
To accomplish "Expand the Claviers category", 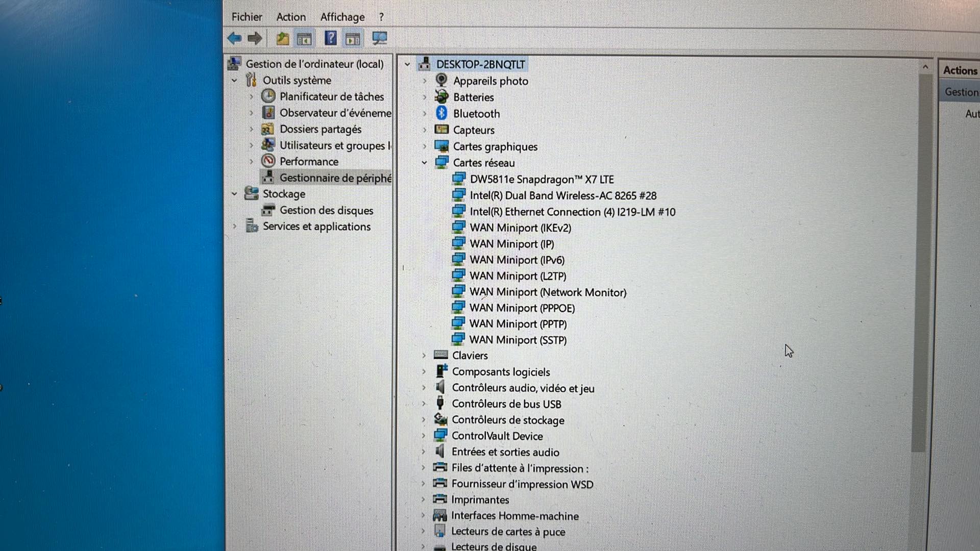I will point(424,356).
